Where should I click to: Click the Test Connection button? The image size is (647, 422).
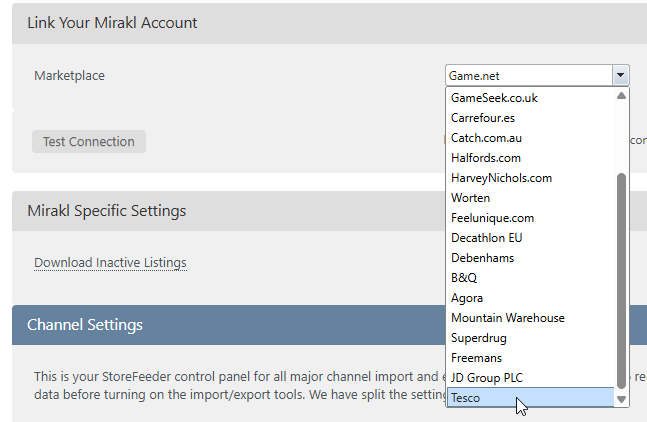coord(89,141)
